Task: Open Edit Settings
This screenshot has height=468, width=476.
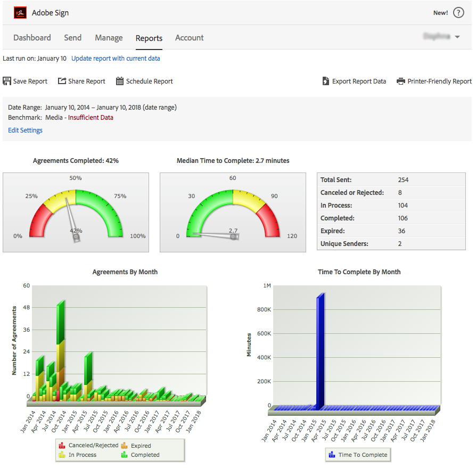Action: (24, 130)
